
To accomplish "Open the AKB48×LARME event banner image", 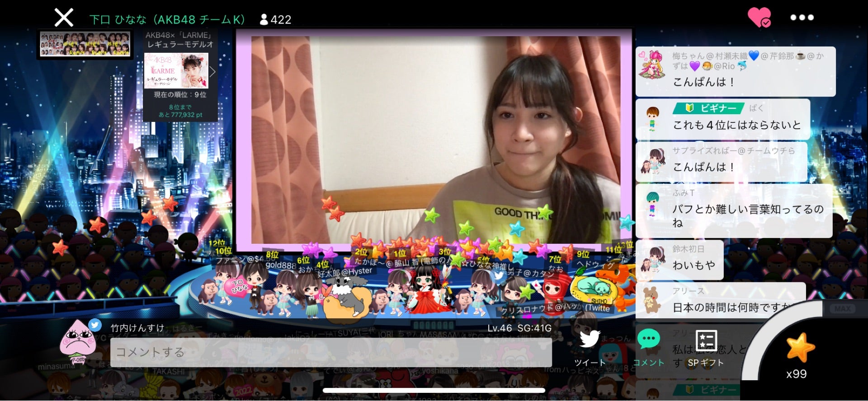I will click(176, 70).
